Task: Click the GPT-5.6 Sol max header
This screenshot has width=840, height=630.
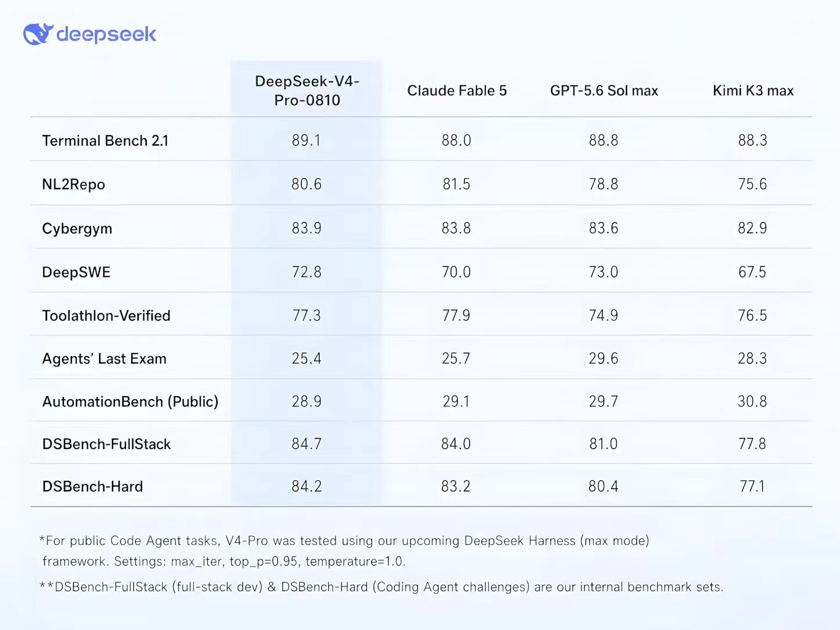Action: point(604,90)
